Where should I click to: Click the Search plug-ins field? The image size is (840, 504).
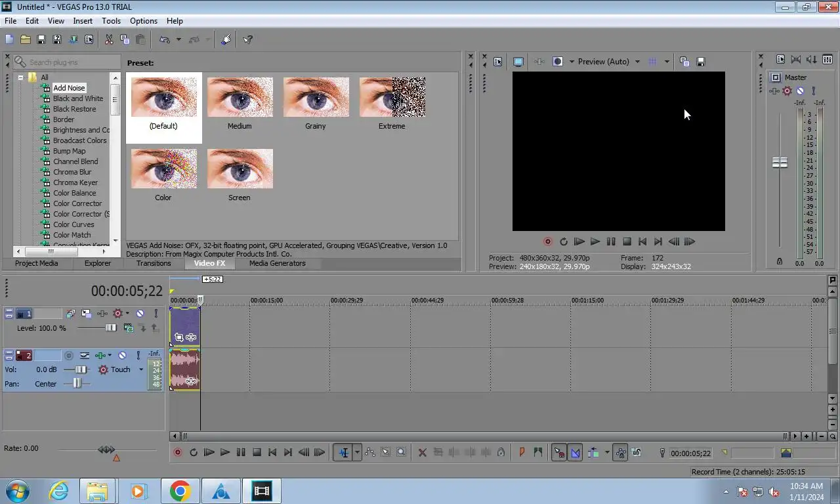67,62
